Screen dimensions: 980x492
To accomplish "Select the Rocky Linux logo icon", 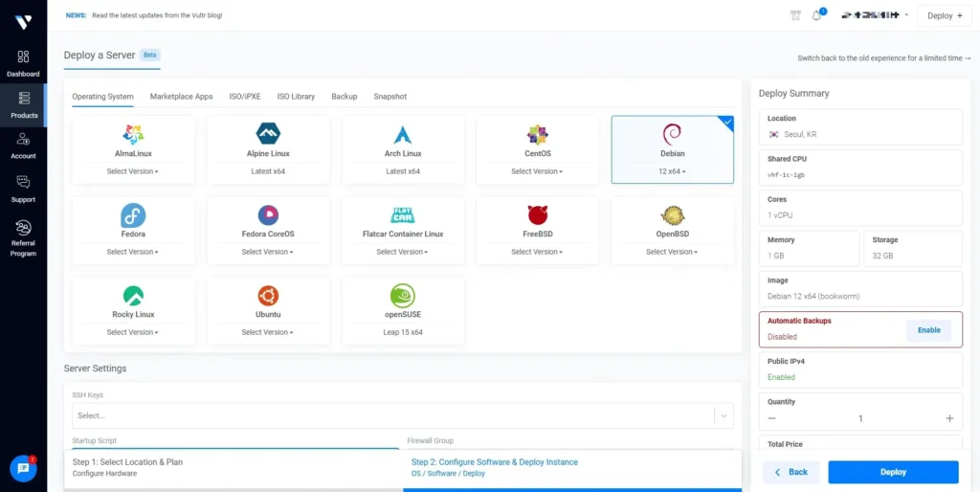I will coord(133,296).
